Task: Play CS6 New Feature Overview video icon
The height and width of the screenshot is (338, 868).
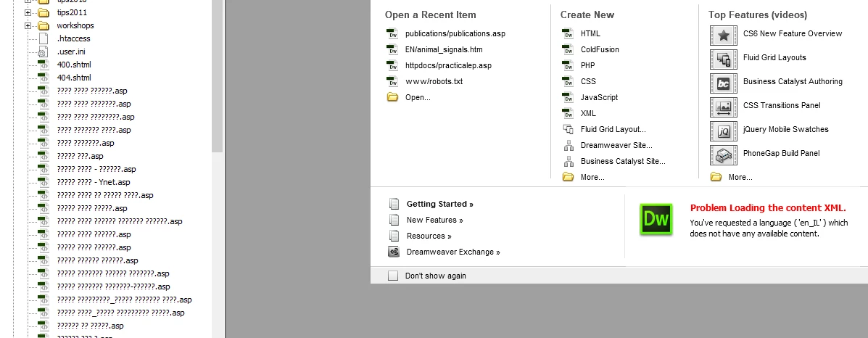Action: point(724,36)
